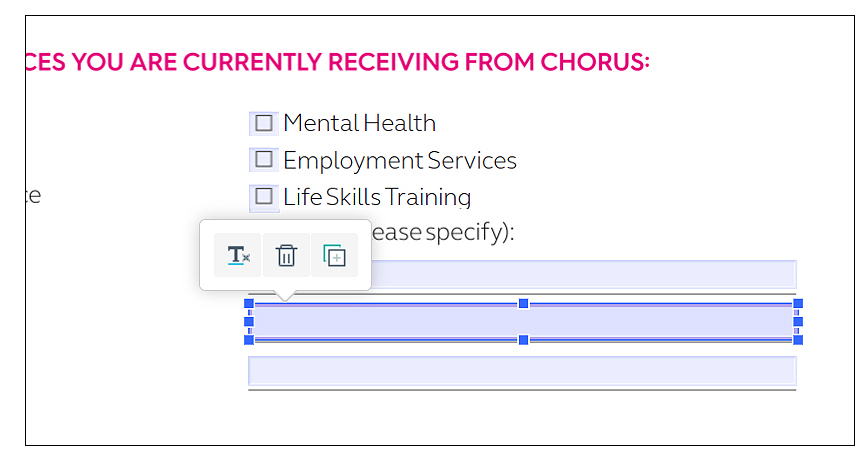Viewport: 868px width, 469px height.
Task: Click the first text field below please specify
Action: (x=580, y=274)
